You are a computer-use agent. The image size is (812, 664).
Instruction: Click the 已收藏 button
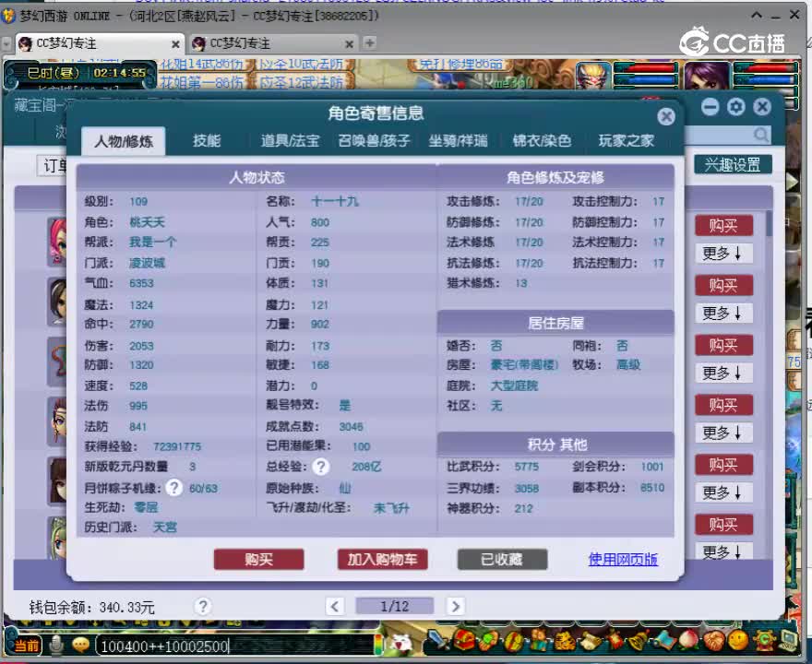pos(502,560)
